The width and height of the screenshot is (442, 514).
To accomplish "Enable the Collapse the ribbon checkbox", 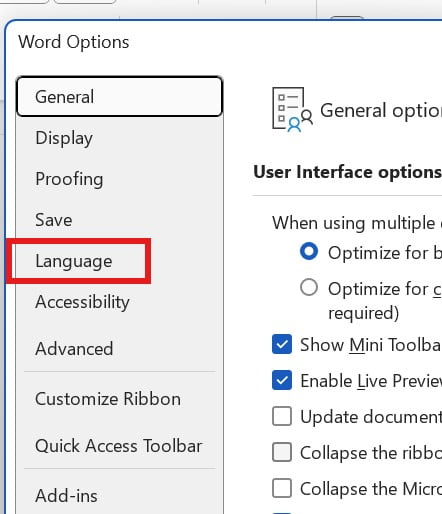I will [x=282, y=452].
